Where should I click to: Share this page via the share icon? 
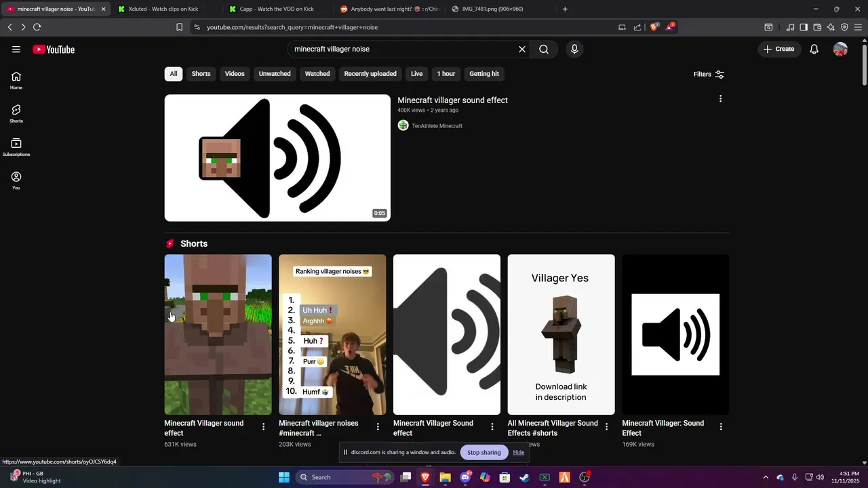tap(637, 27)
